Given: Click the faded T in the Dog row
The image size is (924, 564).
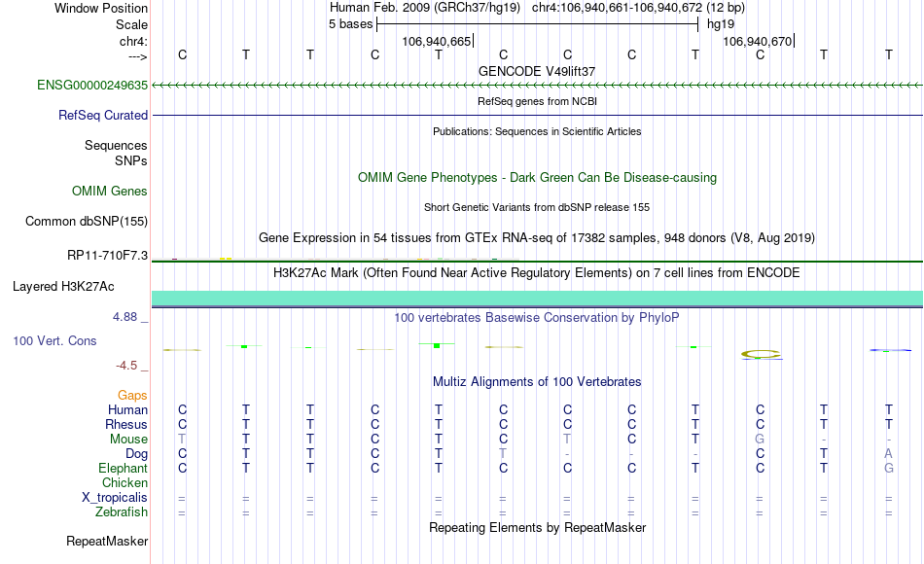Looking at the screenshot, I should 503,454.
